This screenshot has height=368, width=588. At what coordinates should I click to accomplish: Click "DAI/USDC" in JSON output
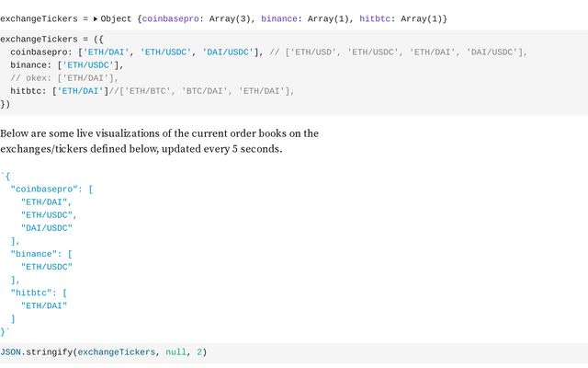coord(47,228)
